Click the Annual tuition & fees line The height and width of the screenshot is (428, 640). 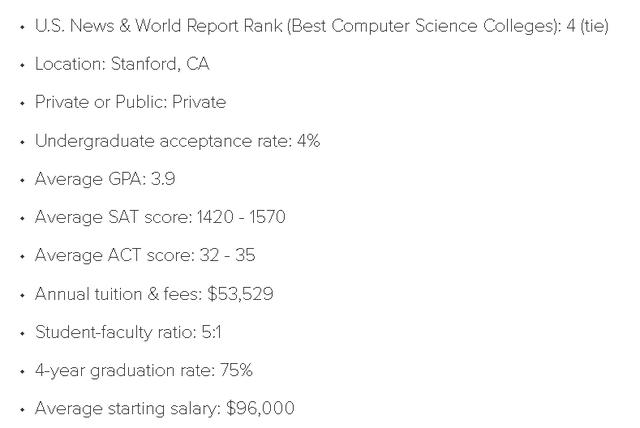coord(154,294)
